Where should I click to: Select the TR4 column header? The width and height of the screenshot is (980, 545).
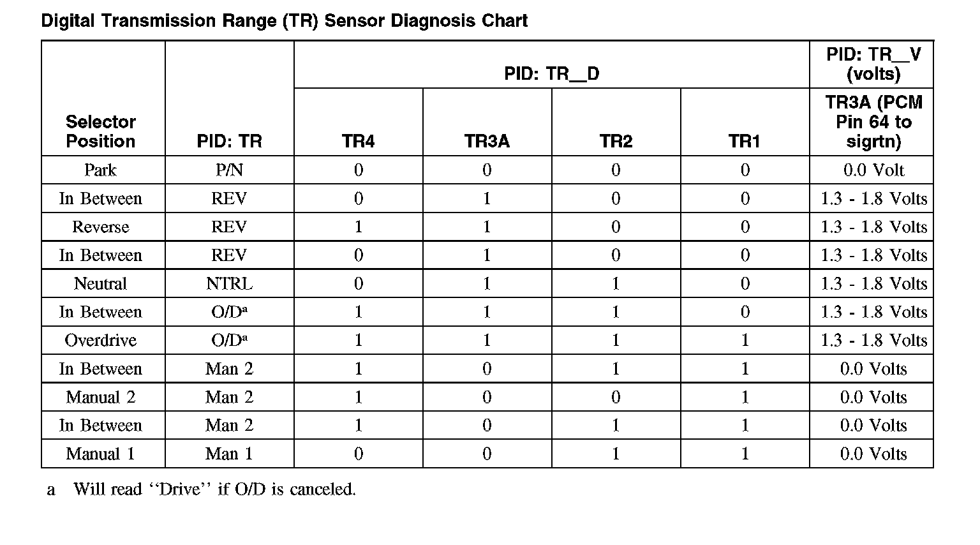[x=358, y=141]
